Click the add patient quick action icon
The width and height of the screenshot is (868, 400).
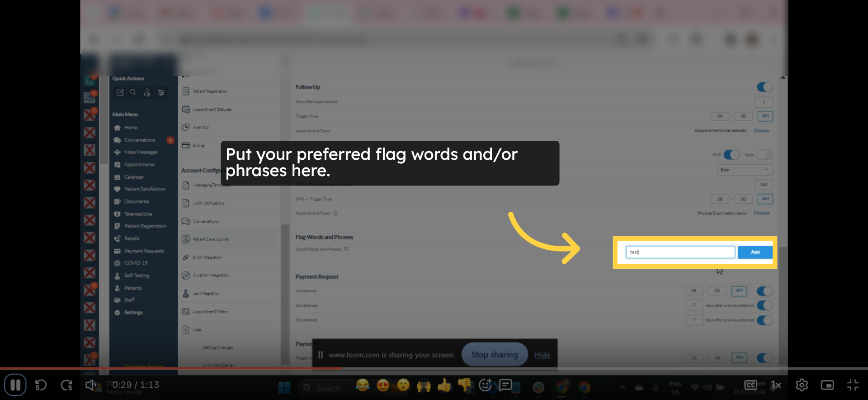[x=147, y=93]
